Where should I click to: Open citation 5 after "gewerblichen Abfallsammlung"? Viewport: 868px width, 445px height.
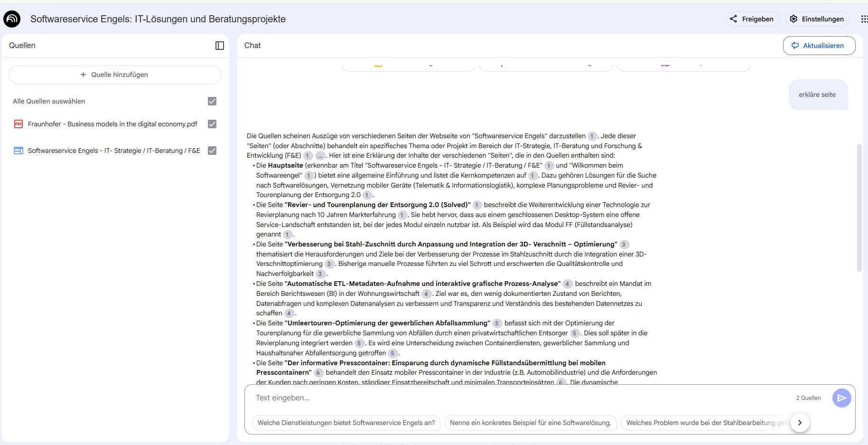pyautogui.click(x=496, y=323)
